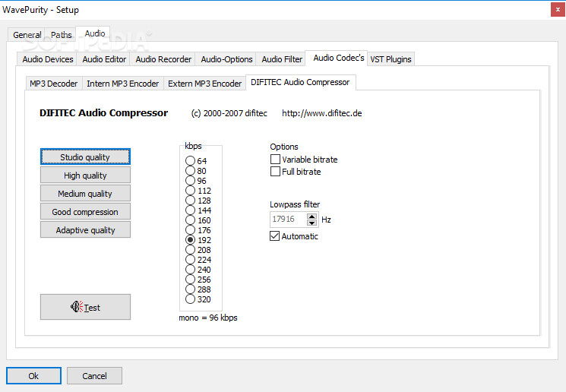Switch to the Extern MP3 Encoder tab

[x=204, y=84]
